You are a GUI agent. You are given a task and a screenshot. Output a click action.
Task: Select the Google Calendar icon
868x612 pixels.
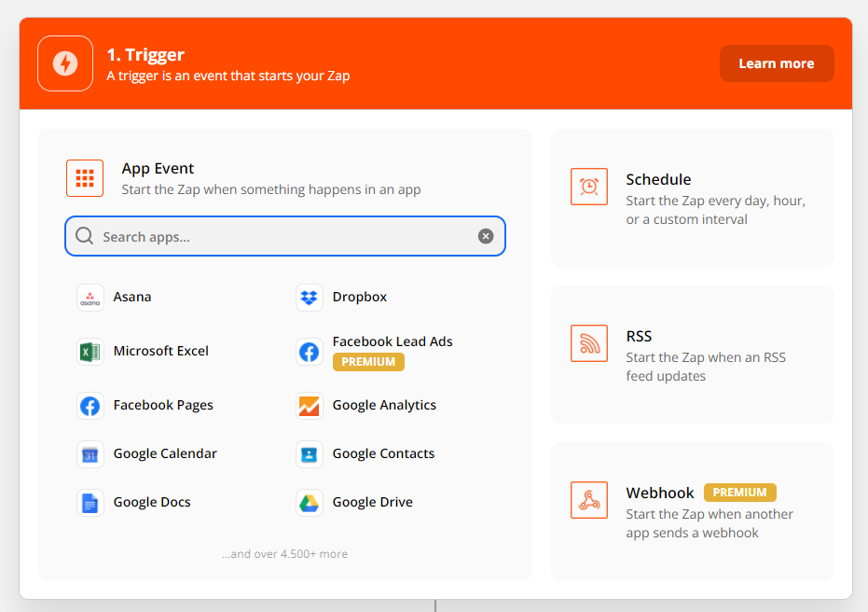[x=90, y=454]
